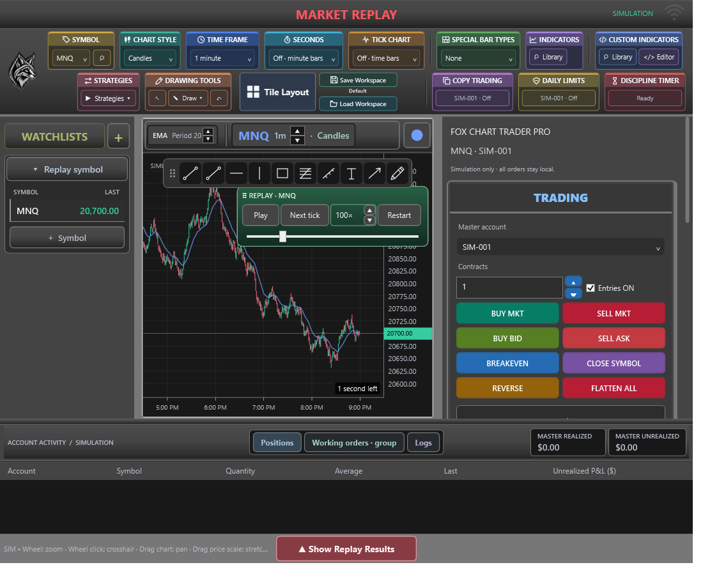Viewport: 703px width, 588px height.
Task: Step chart timeframe down from 1m
Action: 298,141
